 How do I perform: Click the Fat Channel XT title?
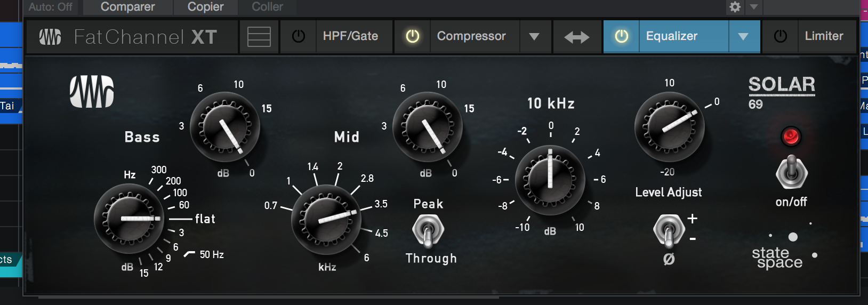pos(145,37)
